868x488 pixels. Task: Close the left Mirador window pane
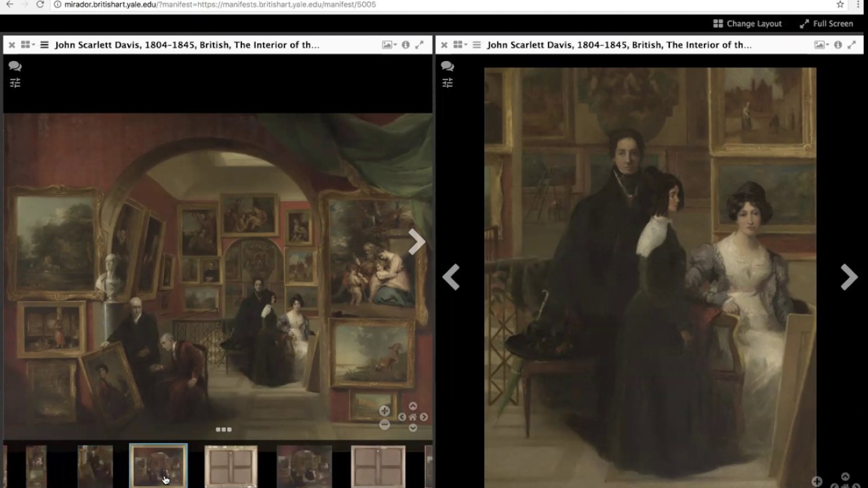click(x=12, y=45)
